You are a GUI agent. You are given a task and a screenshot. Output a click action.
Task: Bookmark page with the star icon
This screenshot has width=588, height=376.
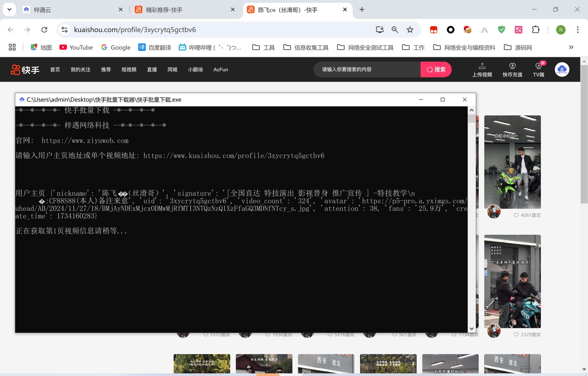410,30
